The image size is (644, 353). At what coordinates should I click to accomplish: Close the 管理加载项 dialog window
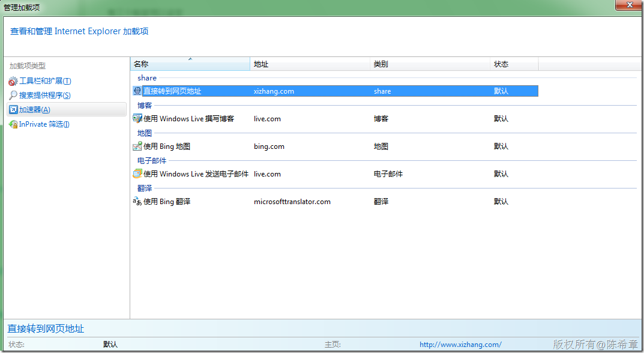(x=629, y=5)
